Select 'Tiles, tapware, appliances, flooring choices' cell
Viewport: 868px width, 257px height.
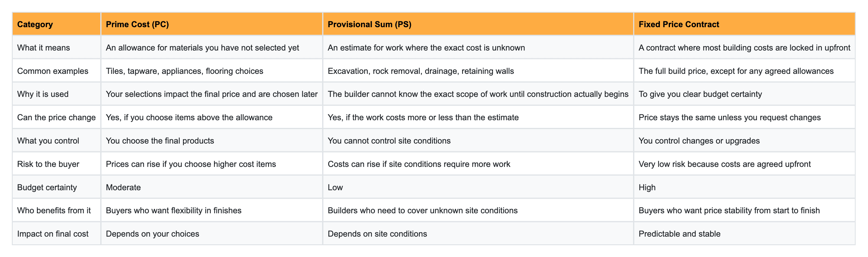[184, 71]
